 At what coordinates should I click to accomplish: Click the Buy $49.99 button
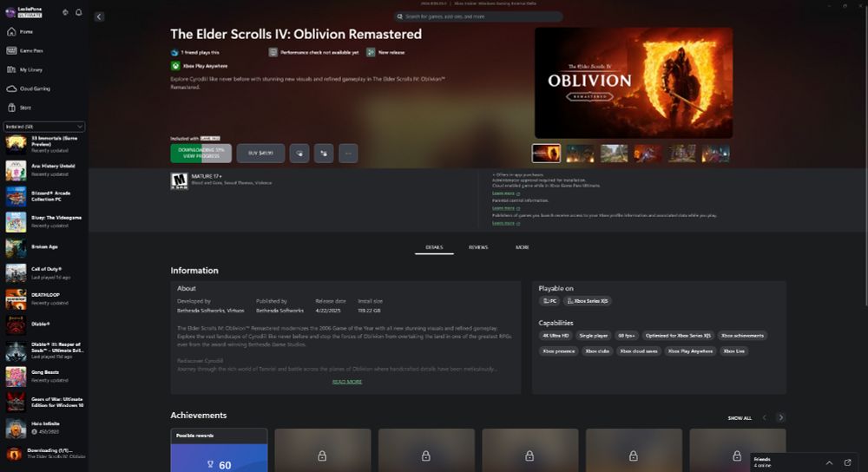pos(260,154)
